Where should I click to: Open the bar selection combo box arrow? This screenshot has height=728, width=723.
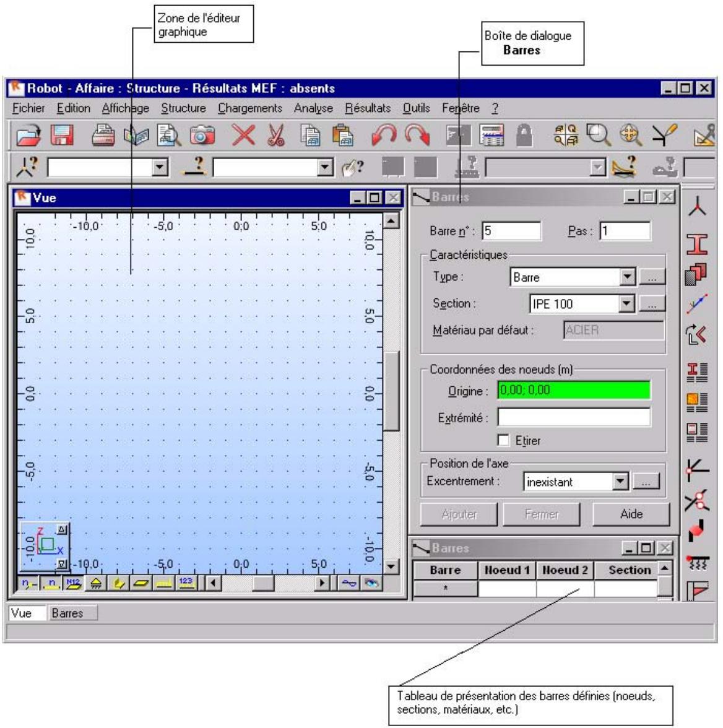click(325, 167)
